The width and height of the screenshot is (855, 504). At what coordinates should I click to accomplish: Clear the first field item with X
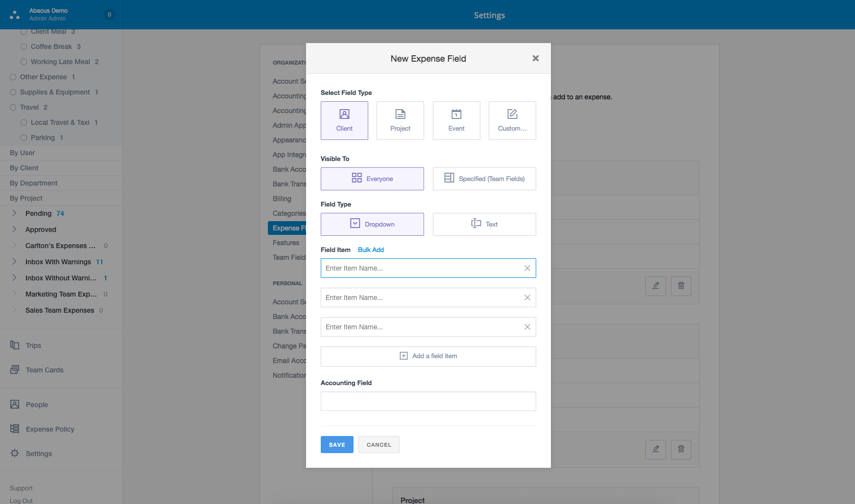coord(527,268)
